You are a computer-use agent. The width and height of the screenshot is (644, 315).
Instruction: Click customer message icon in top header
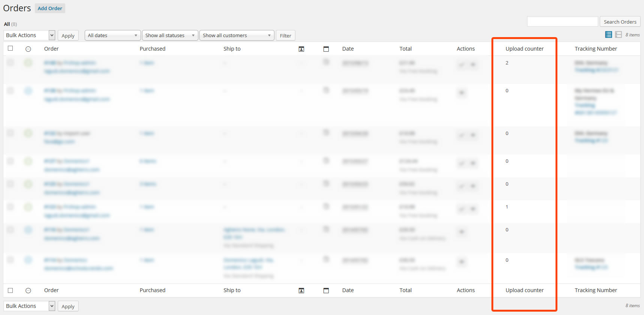pos(301,49)
